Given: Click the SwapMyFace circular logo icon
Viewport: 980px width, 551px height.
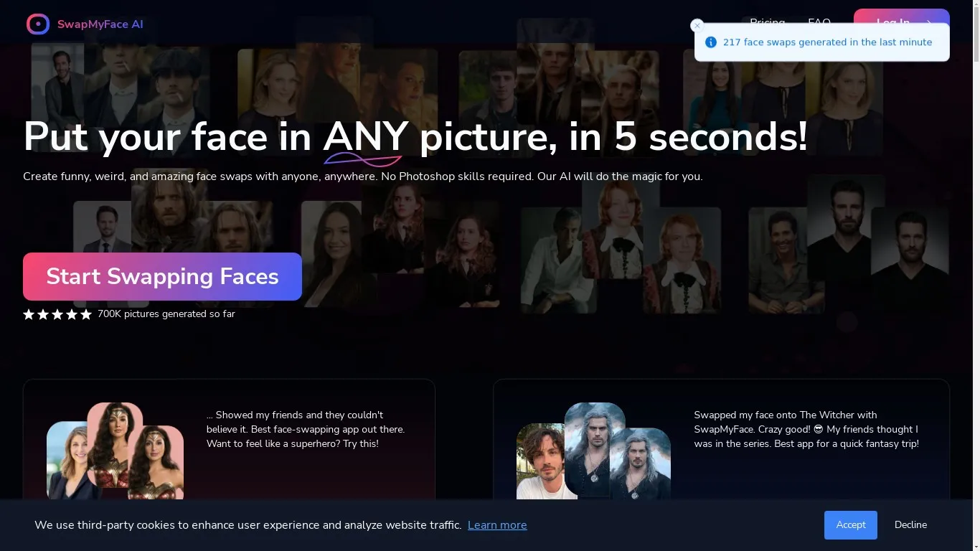Looking at the screenshot, I should pyautogui.click(x=38, y=24).
